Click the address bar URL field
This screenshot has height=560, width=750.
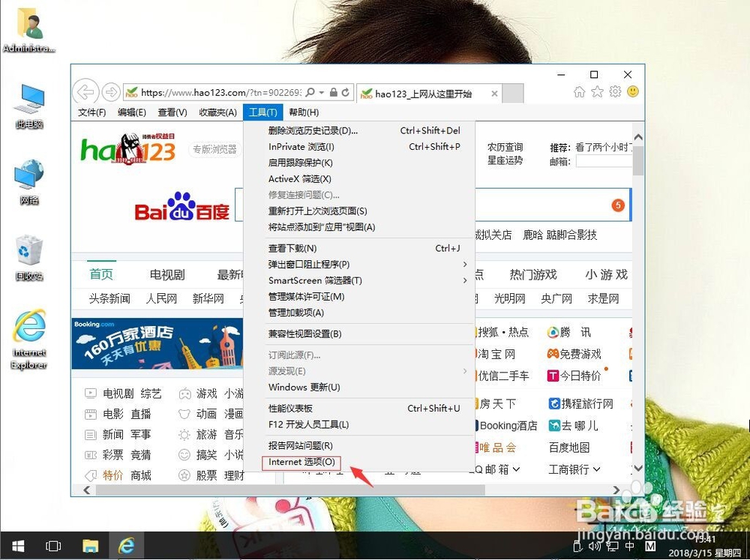coord(221,92)
